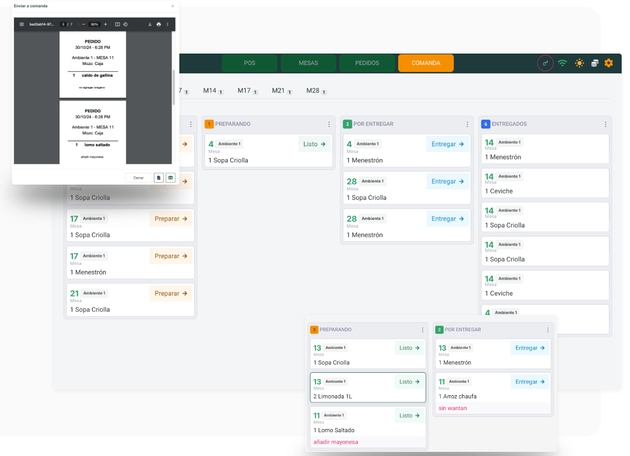Click the print icon in PDF toolbar
Image resolution: width=630 pixels, height=456 pixels.
(x=158, y=23)
